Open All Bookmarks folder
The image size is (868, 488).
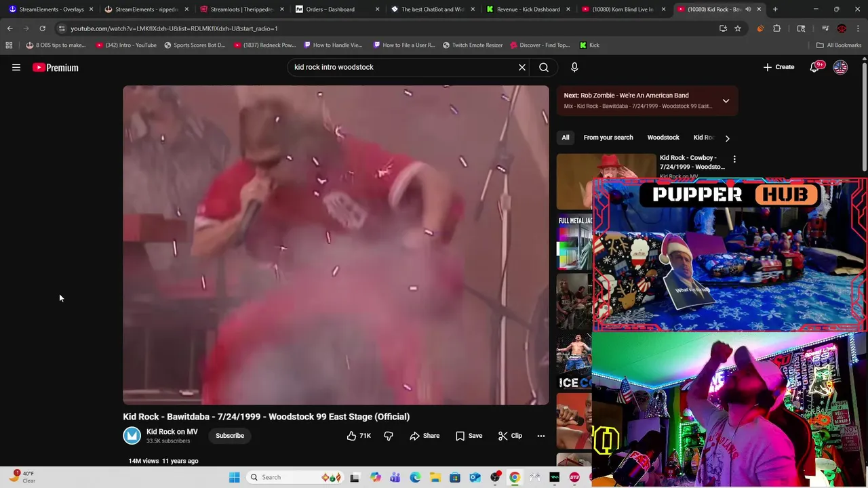click(x=838, y=45)
